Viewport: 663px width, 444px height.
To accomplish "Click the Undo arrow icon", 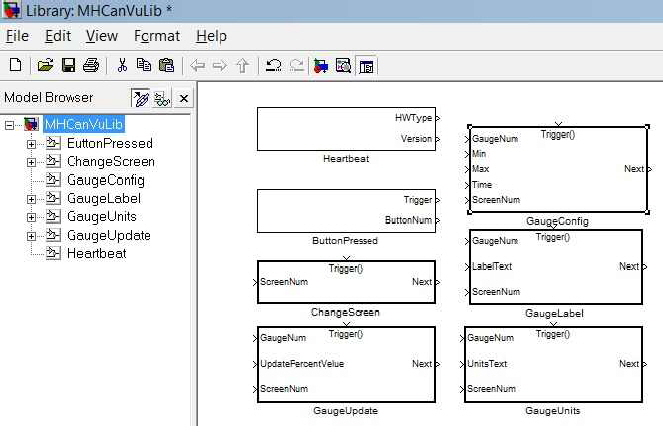I will [273, 66].
